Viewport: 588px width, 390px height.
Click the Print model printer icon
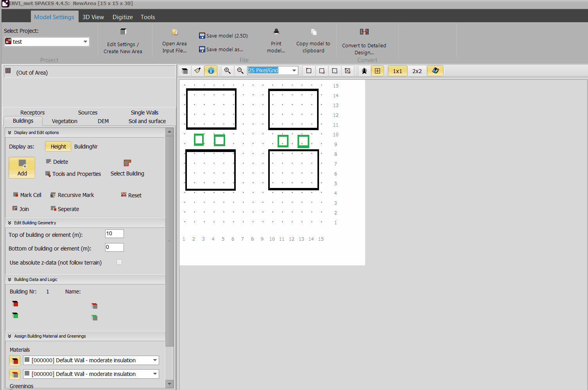276,32
